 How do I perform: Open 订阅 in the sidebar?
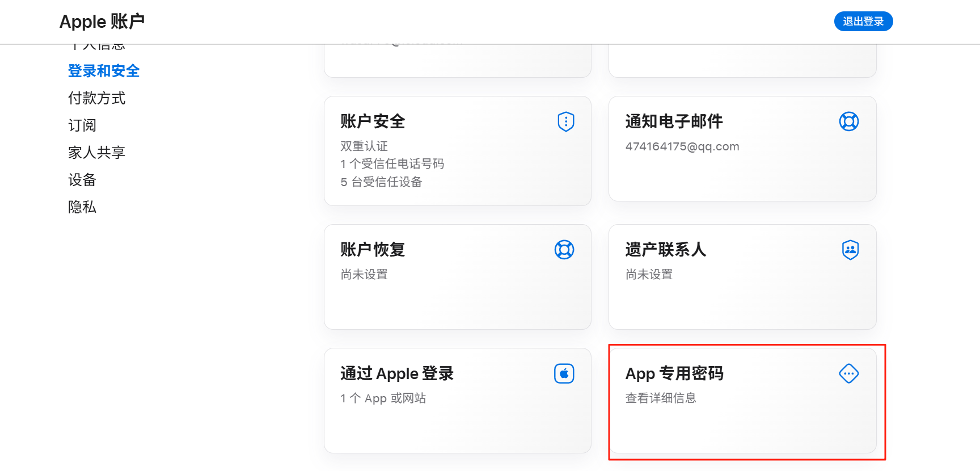point(82,125)
